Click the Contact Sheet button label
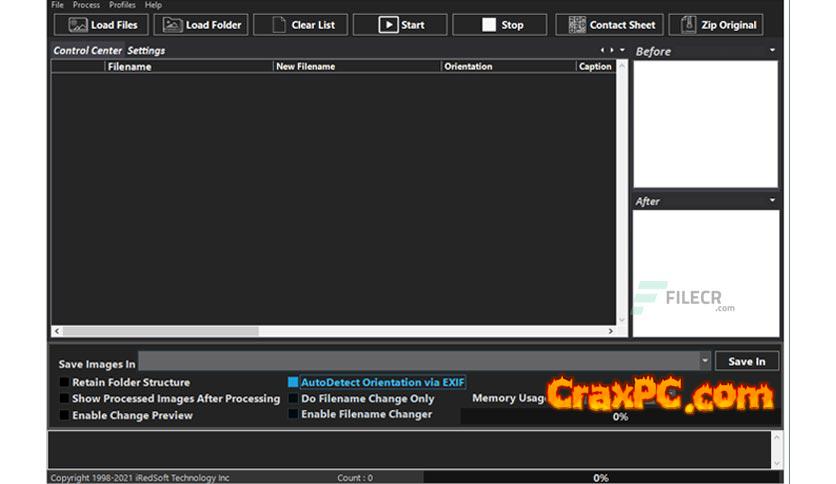This screenshot has width=836, height=484. coord(622,25)
